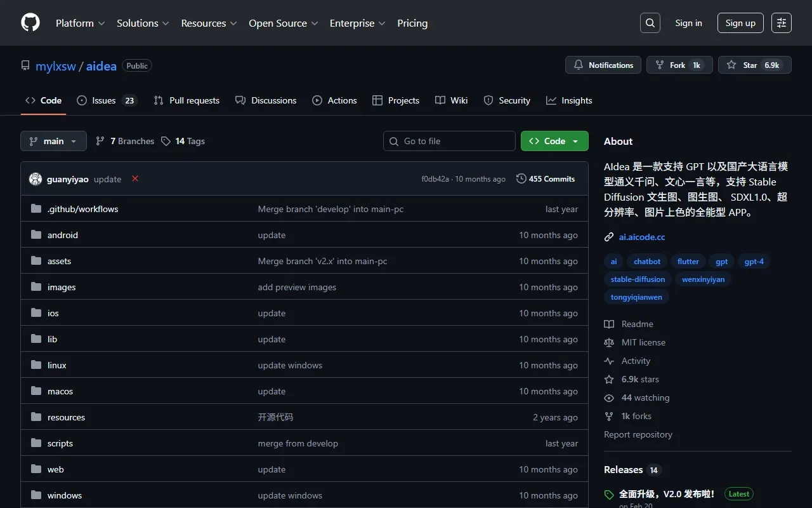Viewport: 812px width, 508px height.
Task: Click the red failed-status X icon
Action: point(135,179)
